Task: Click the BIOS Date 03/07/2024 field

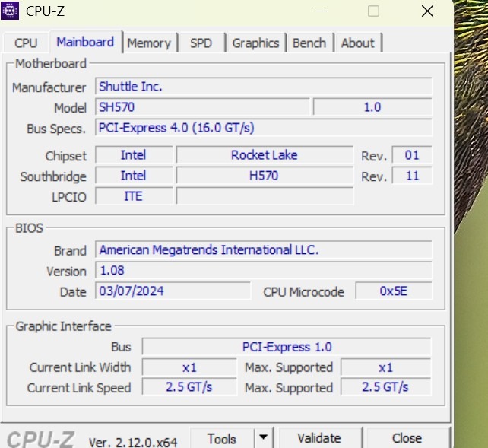Action: click(173, 291)
